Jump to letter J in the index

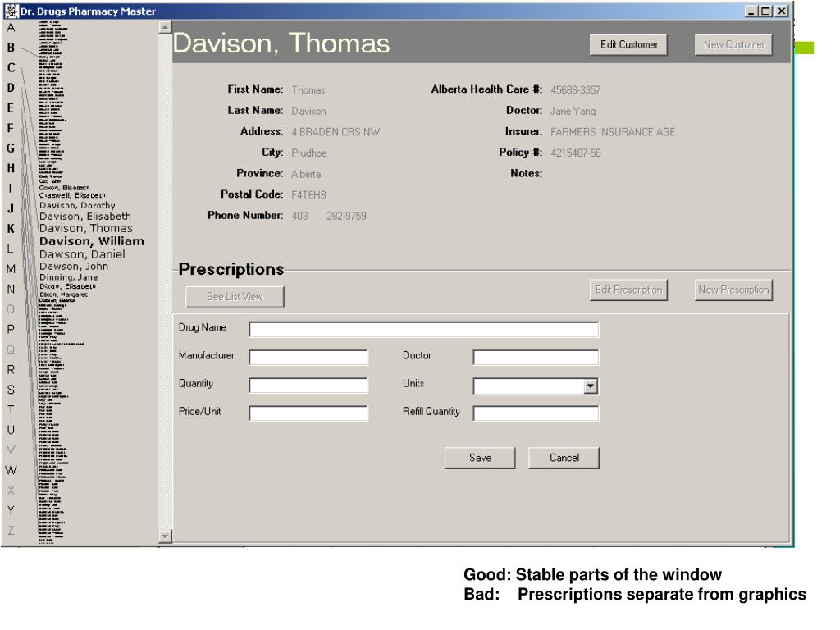point(11,209)
